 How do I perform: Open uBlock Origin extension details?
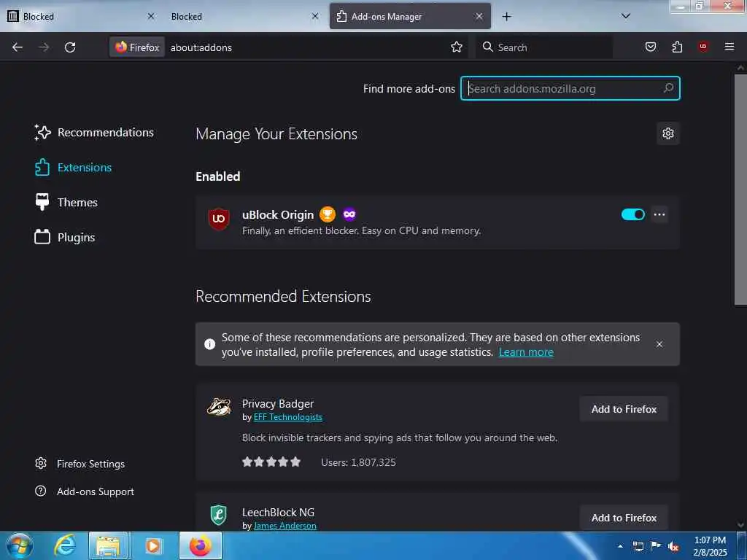(278, 215)
